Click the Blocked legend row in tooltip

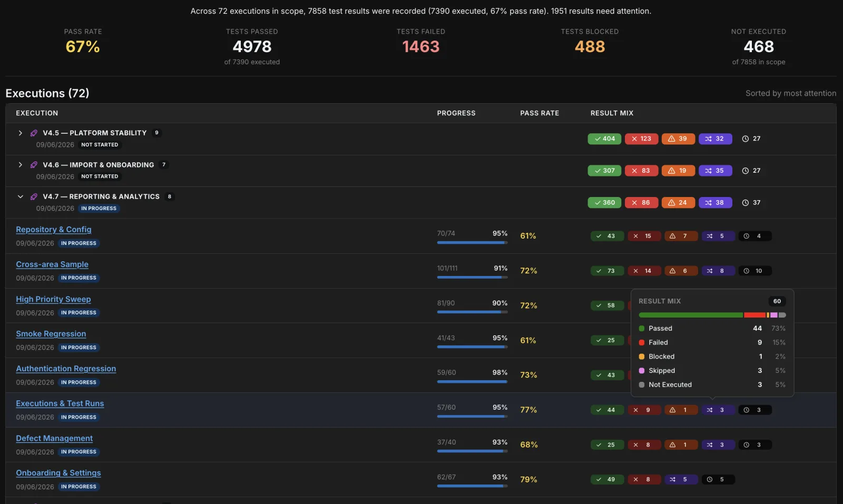pos(712,357)
